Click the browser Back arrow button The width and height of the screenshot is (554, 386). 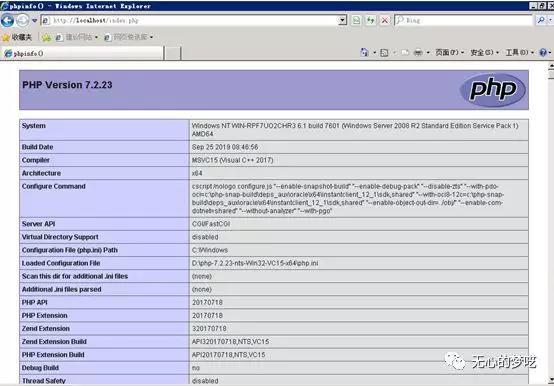[7, 20]
